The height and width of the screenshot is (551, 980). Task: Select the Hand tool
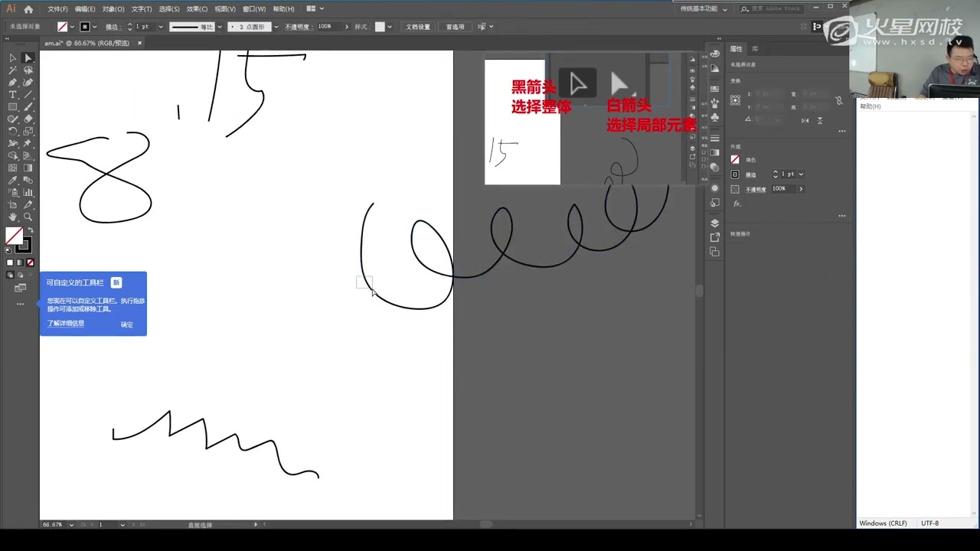[x=13, y=217]
